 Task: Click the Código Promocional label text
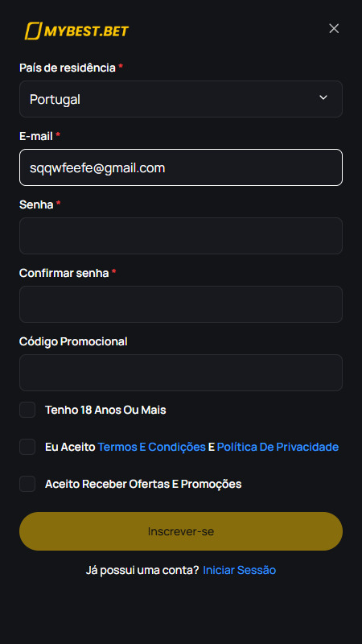point(73,341)
